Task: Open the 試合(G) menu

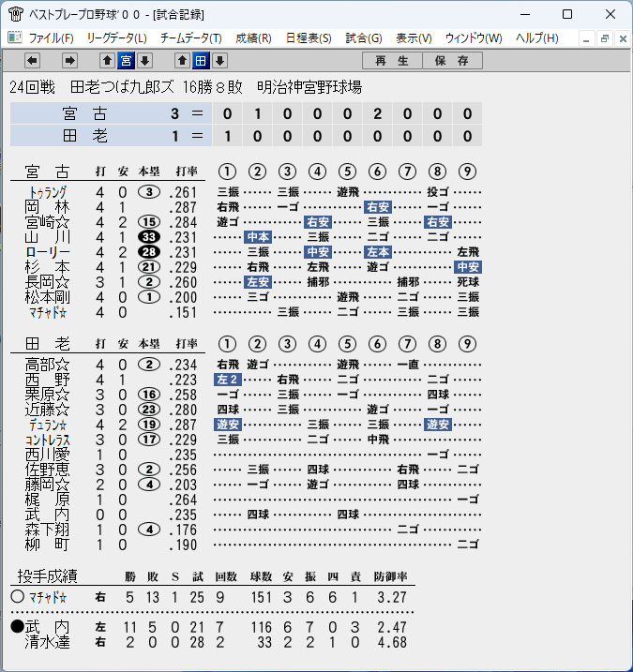Action: point(364,38)
